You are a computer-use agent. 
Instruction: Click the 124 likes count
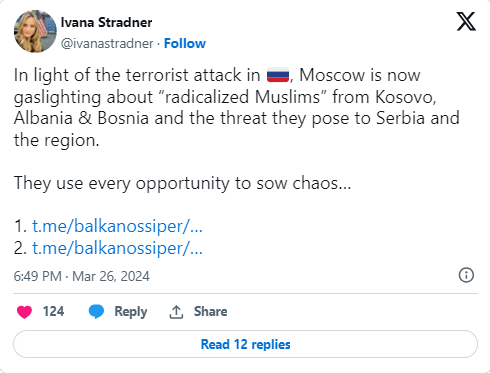click(53, 311)
